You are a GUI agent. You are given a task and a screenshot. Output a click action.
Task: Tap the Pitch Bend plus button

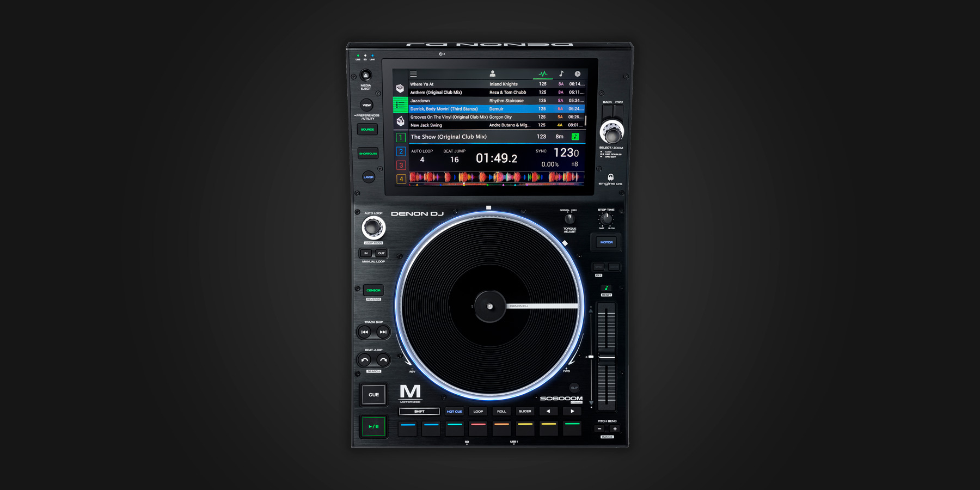pyautogui.click(x=615, y=429)
